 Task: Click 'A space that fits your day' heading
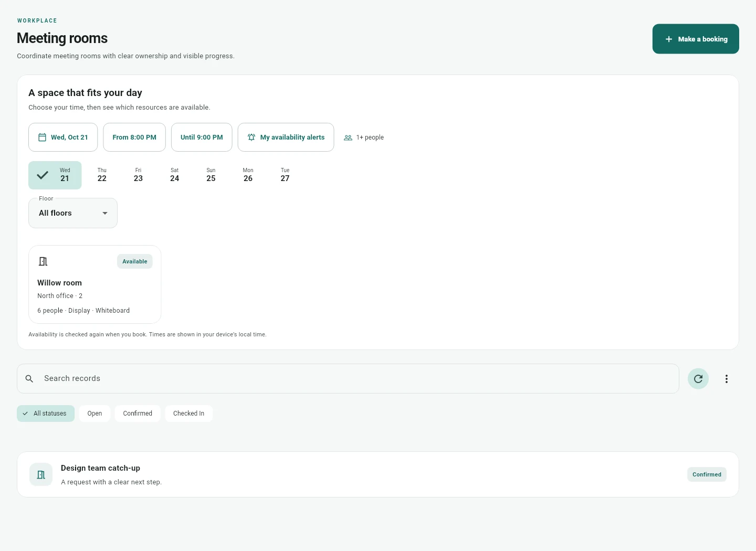pos(85,93)
